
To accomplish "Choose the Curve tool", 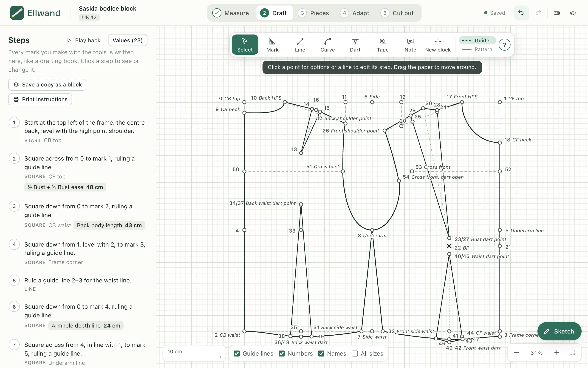I will [328, 45].
